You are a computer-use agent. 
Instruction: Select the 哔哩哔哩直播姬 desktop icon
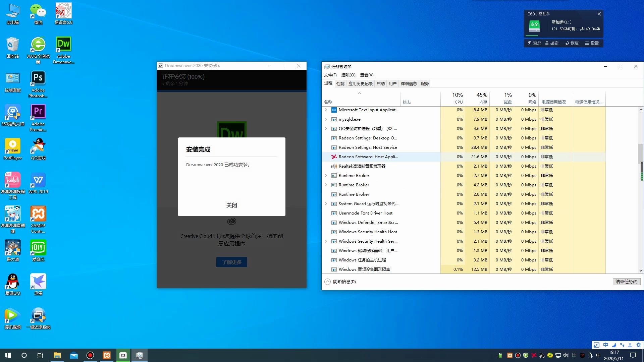(13, 220)
